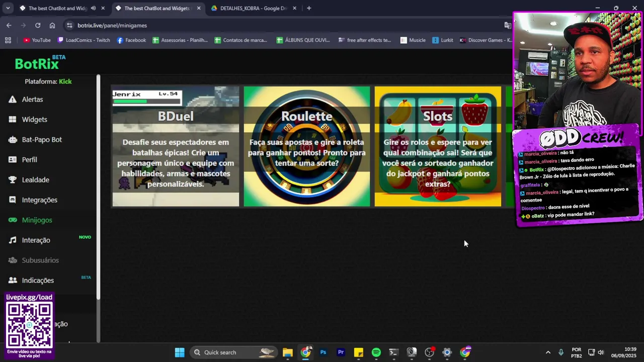Open the Assessorias - Planilh... bookmark
This screenshot has height=362, width=644.
pyautogui.click(x=180, y=40)
